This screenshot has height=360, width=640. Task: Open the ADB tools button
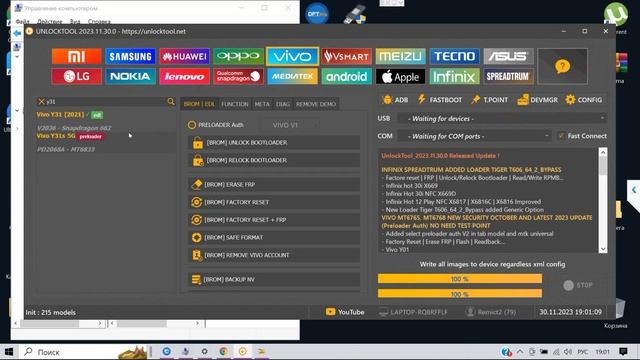click(395, 100)
